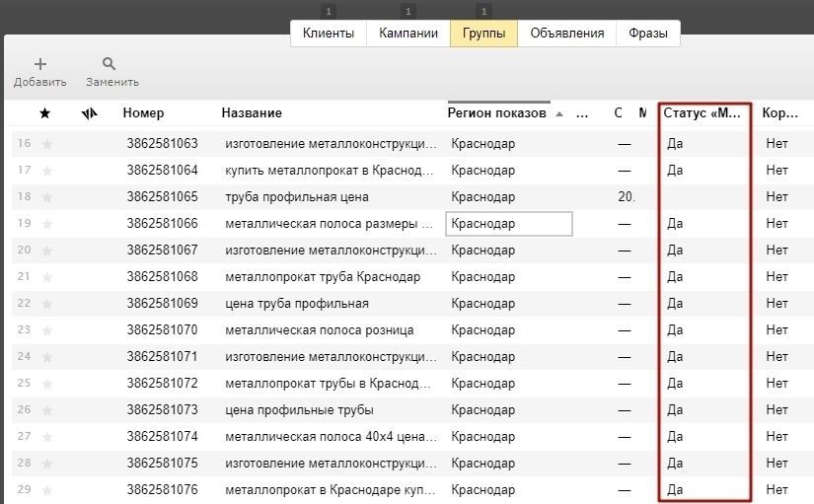Click 'металлическая полоса 40х4 цена…' name
This screenshot has width=814, height=504.
point(331,437)
